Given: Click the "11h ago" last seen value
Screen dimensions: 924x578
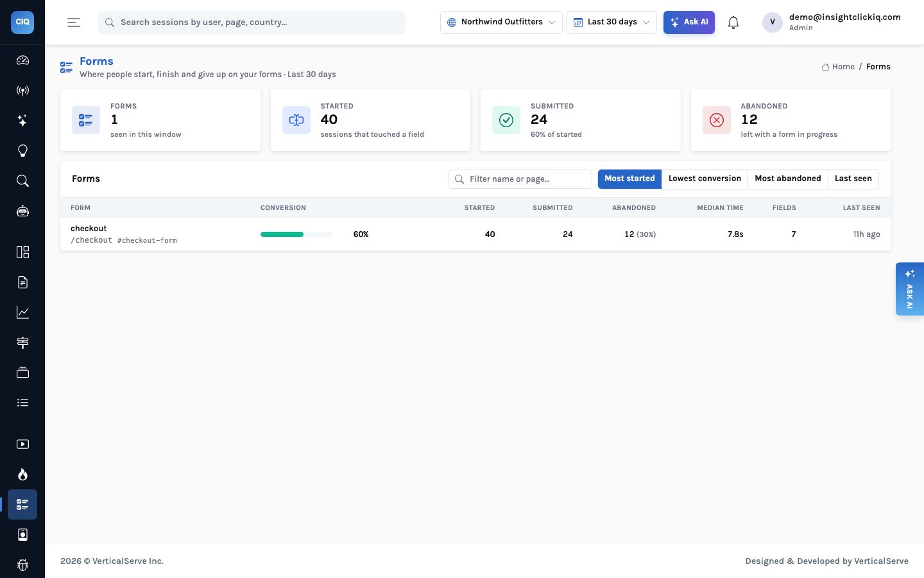Looking at the screenshot, I should tap(866, 234).
